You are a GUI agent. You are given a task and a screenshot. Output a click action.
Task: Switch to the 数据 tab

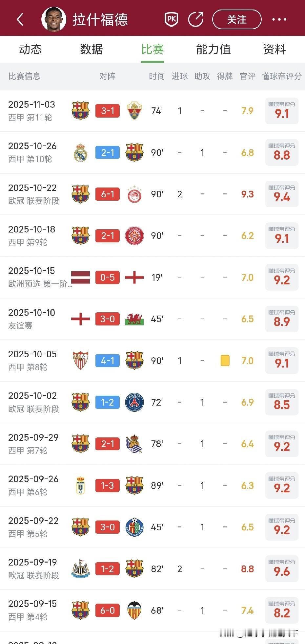(91, 49)
